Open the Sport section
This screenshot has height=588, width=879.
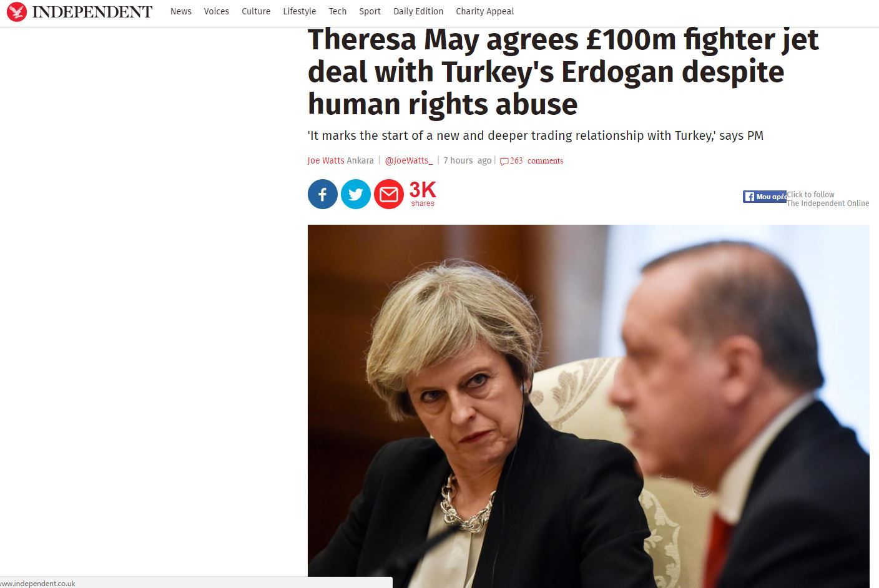(x=370, y=11)
